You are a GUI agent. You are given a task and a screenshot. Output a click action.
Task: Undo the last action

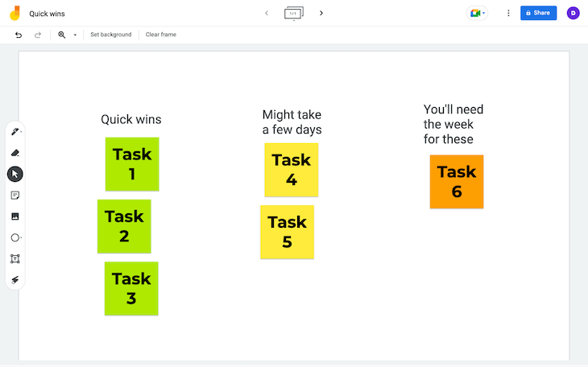[19, 35]
